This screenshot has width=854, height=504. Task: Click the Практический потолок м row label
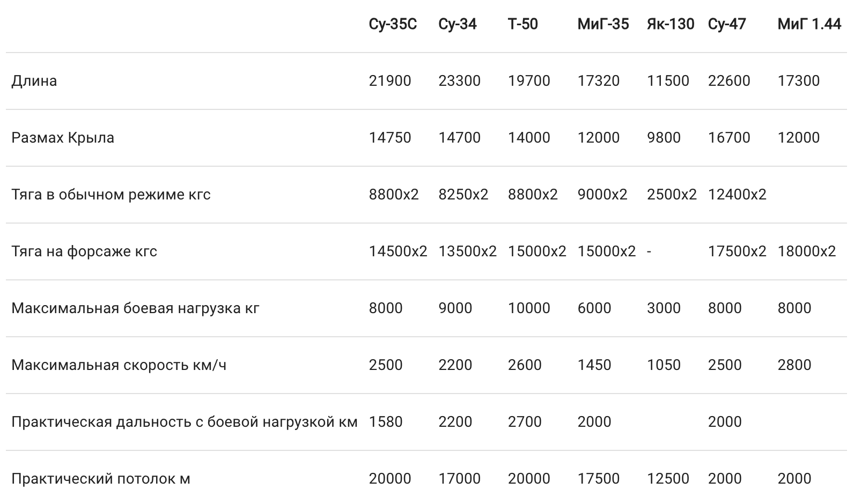[x=101, y=479]
